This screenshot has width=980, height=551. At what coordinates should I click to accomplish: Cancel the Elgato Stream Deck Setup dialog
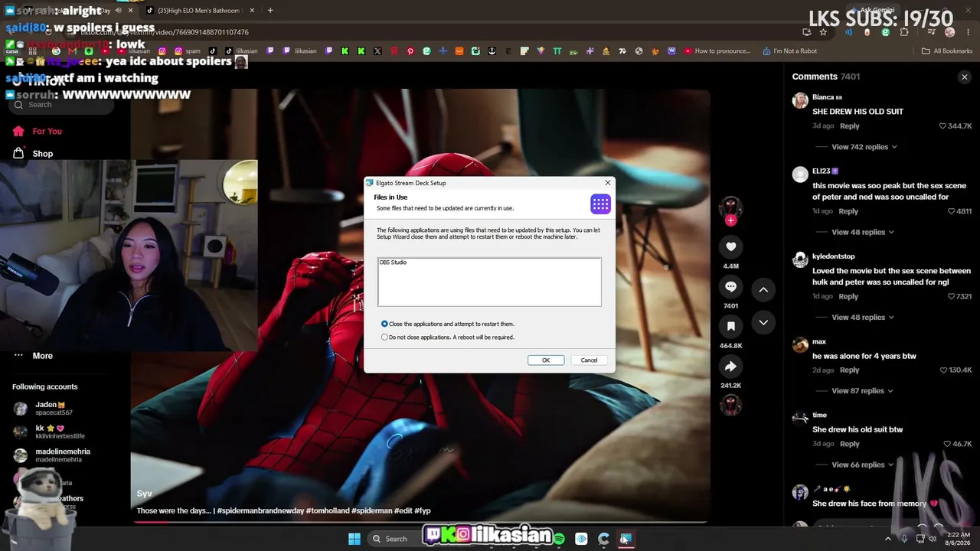point(589,360)
